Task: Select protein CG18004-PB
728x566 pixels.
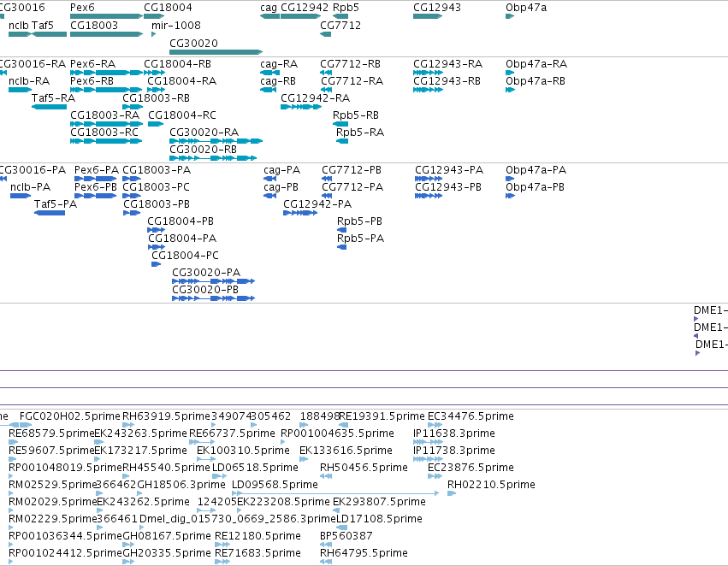Action: (156, 230)
